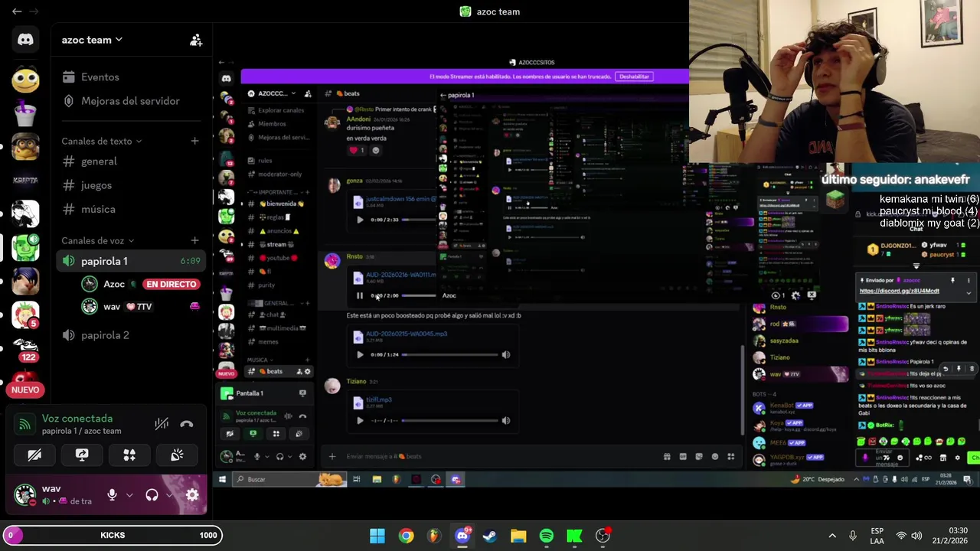Image resolution: width=980 pixels, height=551 pixels.
Task: Mute microphone in user panel
Action: (x=112, y=495)
